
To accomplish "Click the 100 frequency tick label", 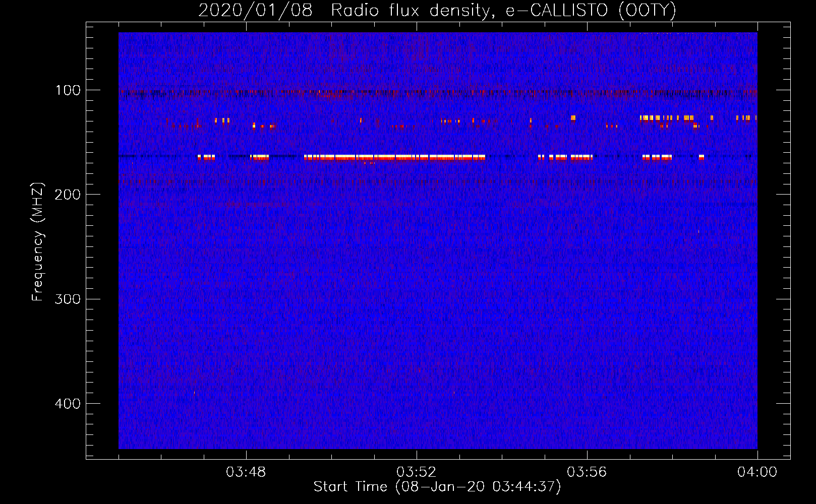I will tap(68, 90).
